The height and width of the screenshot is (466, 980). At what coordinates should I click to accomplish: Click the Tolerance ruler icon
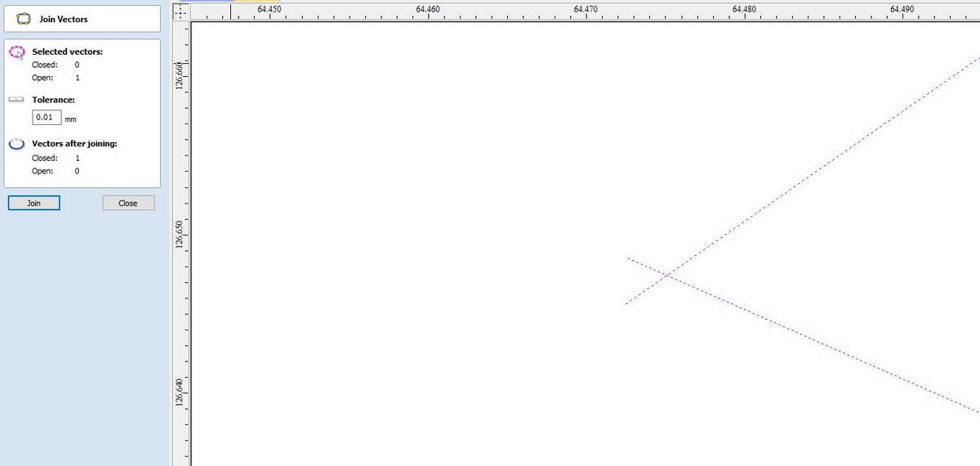point(17,100)
